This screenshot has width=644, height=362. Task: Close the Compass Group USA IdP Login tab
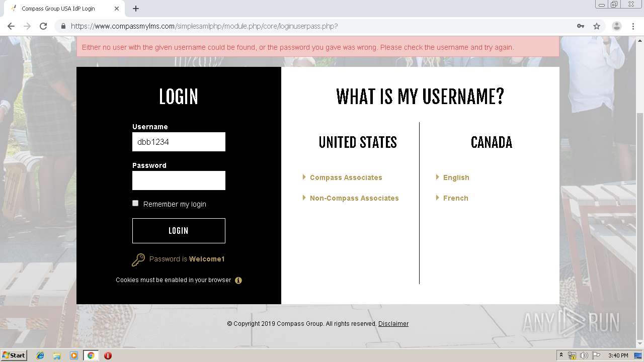pyautogui.click(x=117, y=9)
